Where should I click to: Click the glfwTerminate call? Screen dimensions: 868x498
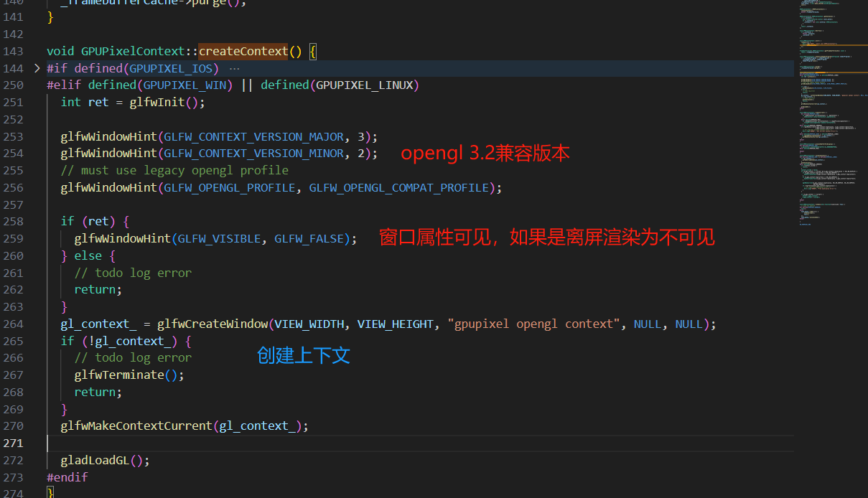(119, 375)
